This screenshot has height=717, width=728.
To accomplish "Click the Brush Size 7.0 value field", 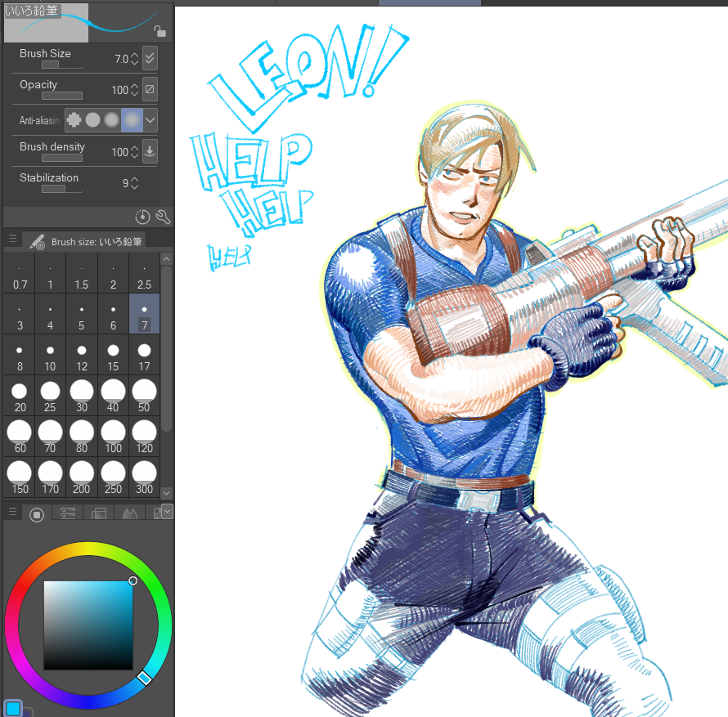I will coord(121,59).
